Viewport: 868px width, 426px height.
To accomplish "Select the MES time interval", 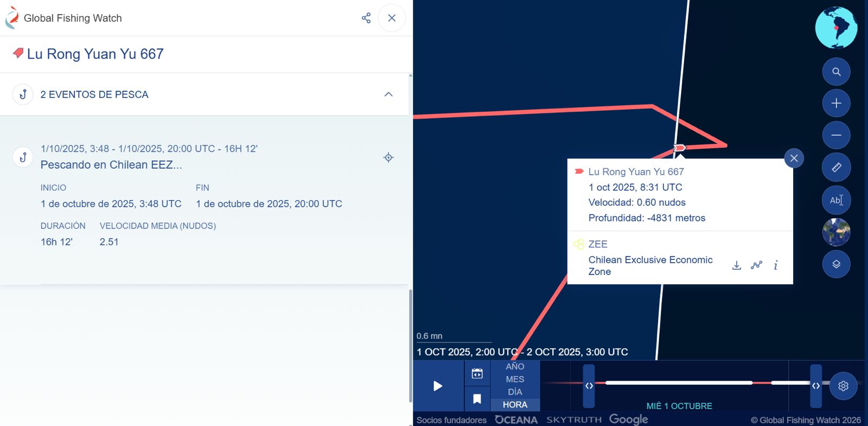I will pyautogui.click(x=515, y=379).
